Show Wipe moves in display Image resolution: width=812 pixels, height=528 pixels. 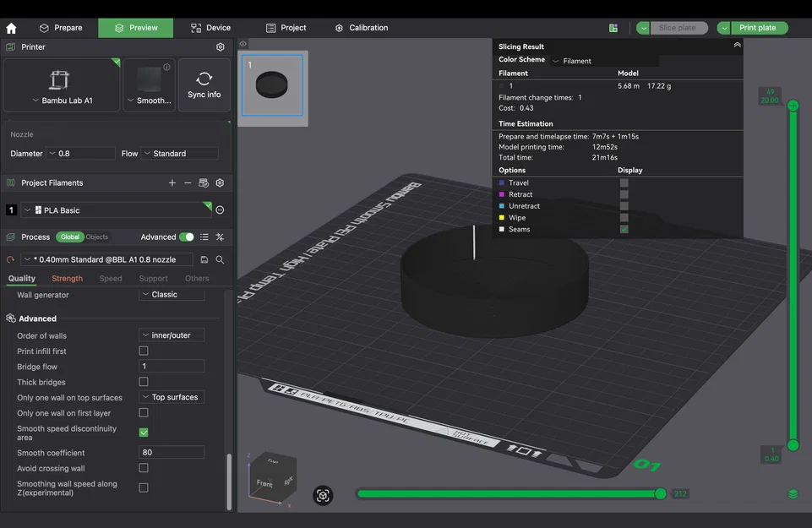tap(624, 217)
